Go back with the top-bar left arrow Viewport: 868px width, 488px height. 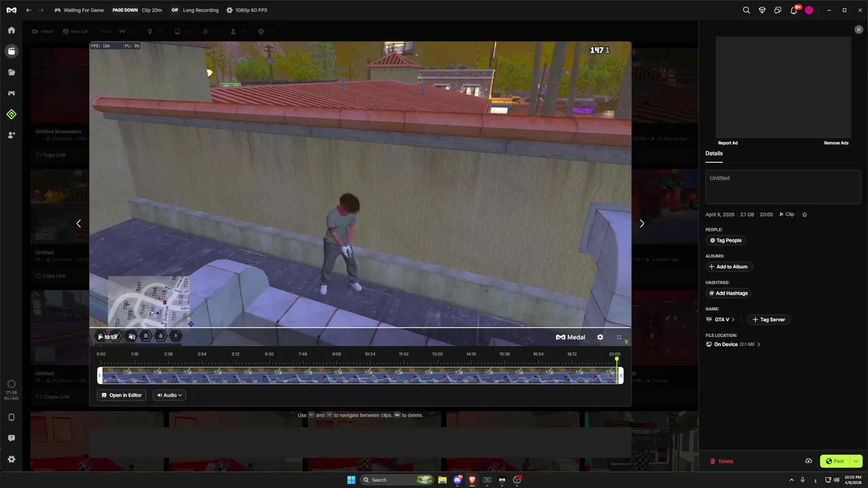tap(28, 10)
